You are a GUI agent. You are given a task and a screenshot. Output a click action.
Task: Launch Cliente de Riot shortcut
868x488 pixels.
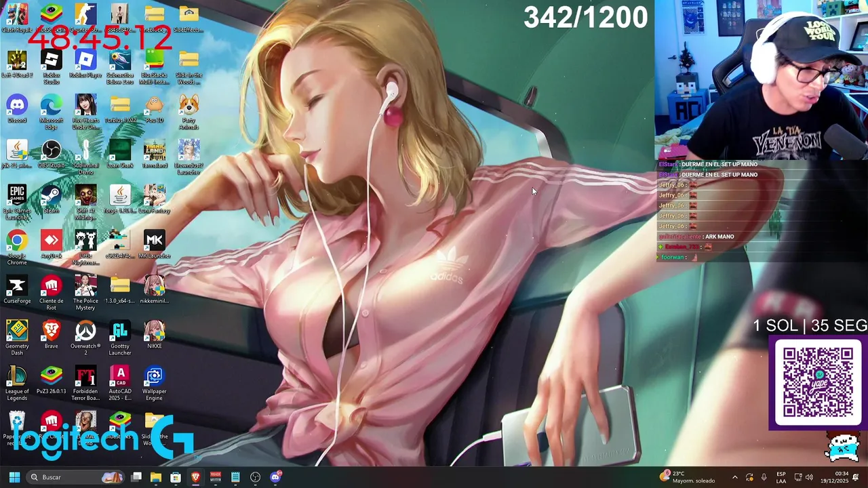point(52,293)
